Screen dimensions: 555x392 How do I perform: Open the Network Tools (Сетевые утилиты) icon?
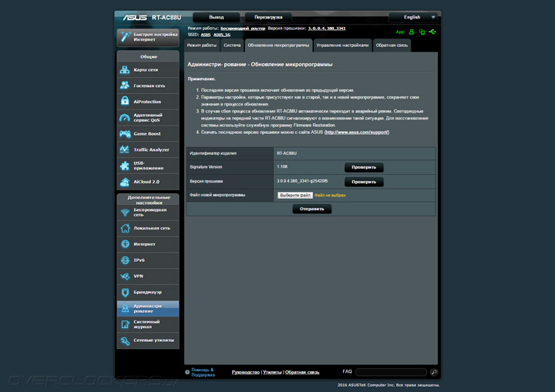(125, 340)
